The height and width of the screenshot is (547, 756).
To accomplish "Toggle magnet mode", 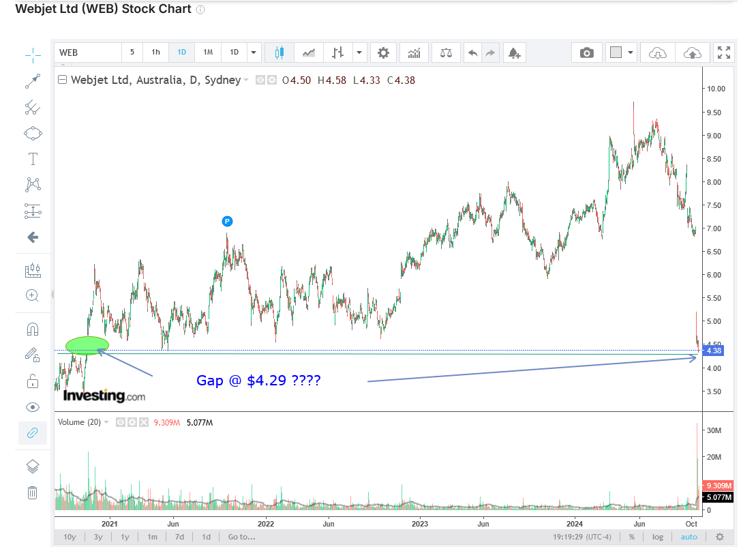I will pos(32,329).
